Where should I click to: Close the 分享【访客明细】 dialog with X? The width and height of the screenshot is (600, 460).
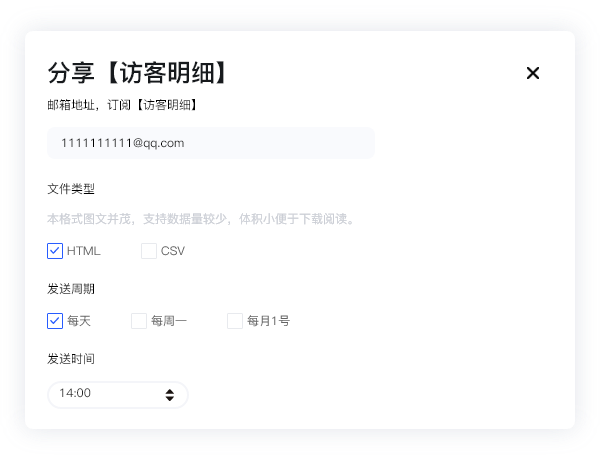point(533,73)
